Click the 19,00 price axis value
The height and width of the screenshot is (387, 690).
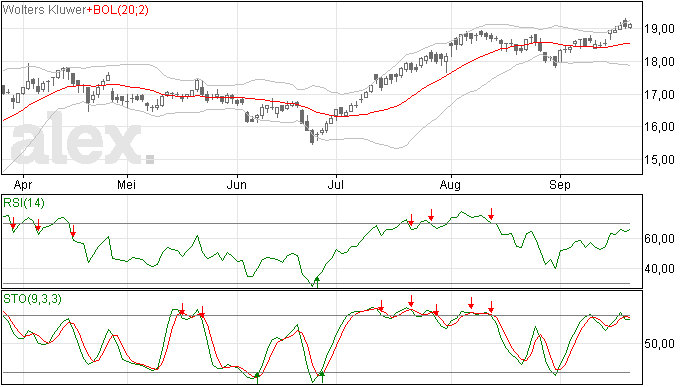click(660, 29)
